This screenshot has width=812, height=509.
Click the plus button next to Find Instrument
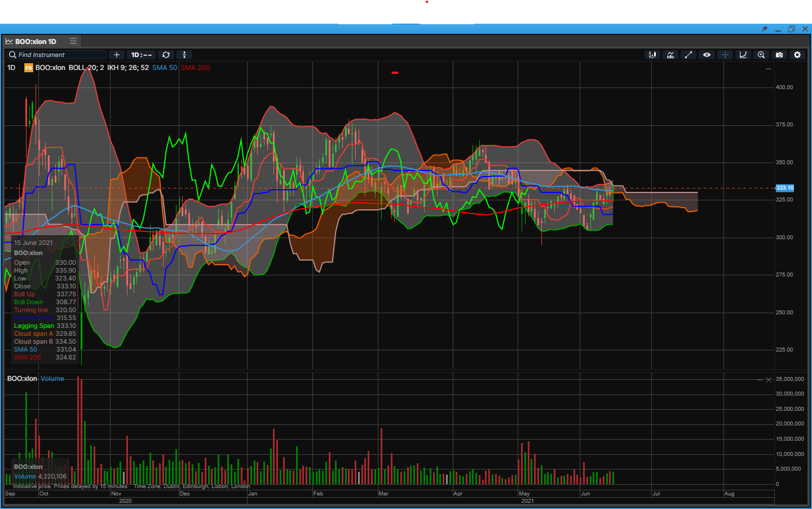tap(117, 55)
